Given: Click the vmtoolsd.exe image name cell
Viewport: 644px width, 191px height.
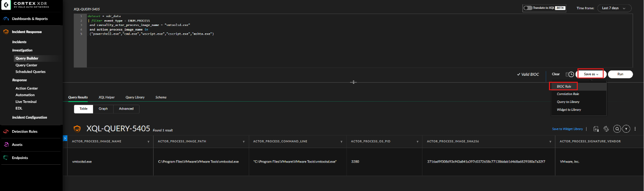Looking at the screenshot, I should [x=82, y=162].
